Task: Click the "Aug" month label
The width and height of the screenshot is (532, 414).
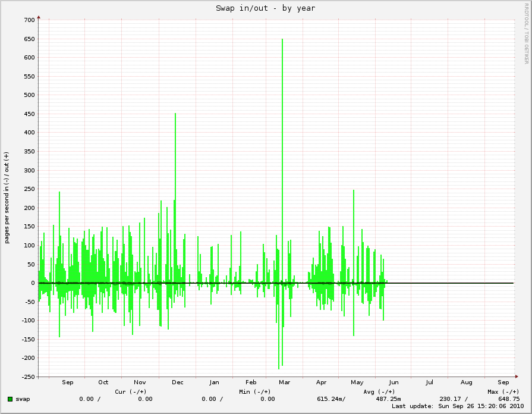Action: 466,382
